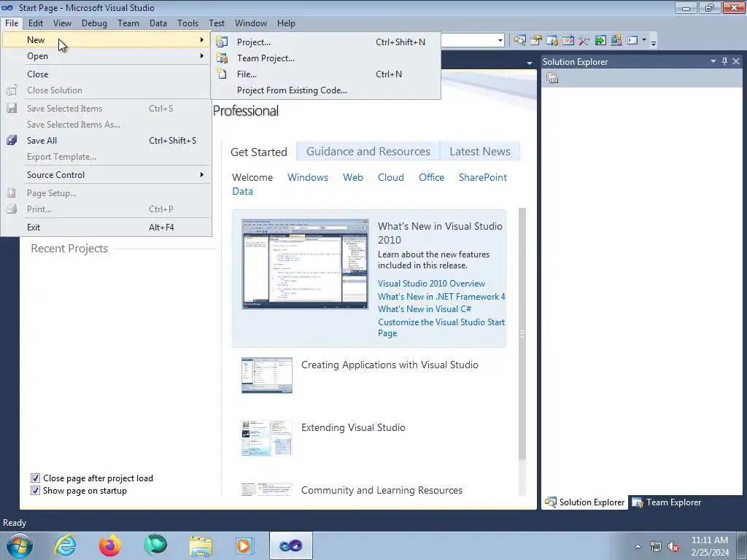Click the muted volume tray icon

(x=673, y=547)
